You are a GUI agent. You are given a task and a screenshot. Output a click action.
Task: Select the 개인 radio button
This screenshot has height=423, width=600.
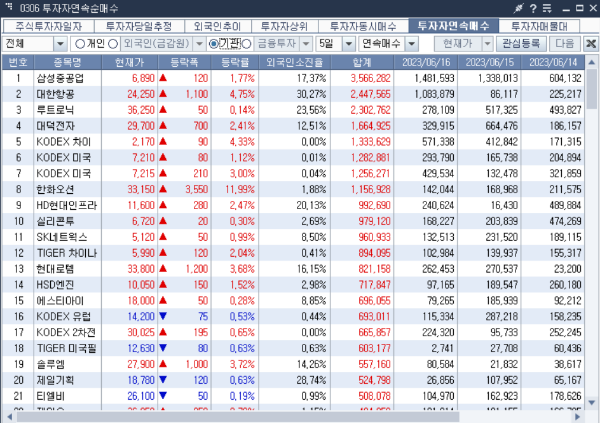coord(80,44)
